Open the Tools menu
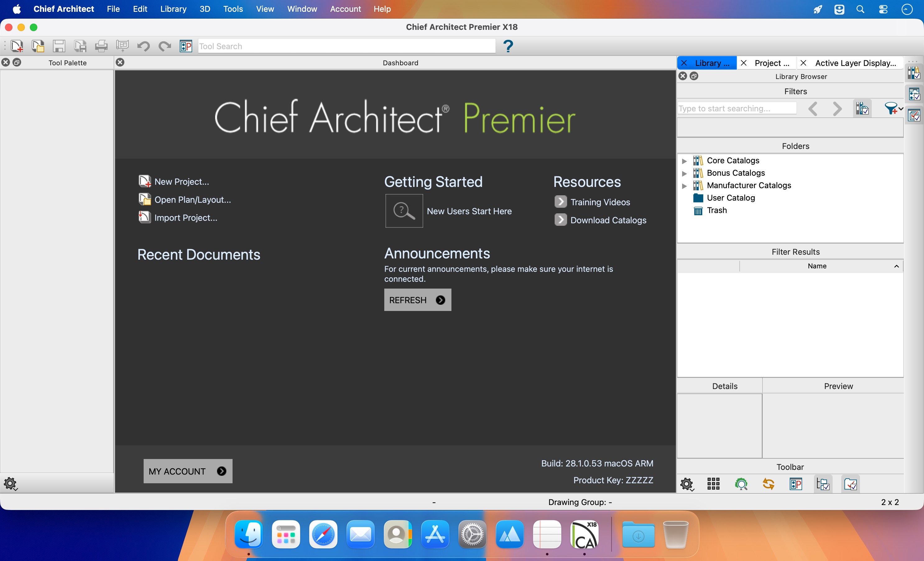This screenshot has width=924, height=561. click(x=233, y=9)
